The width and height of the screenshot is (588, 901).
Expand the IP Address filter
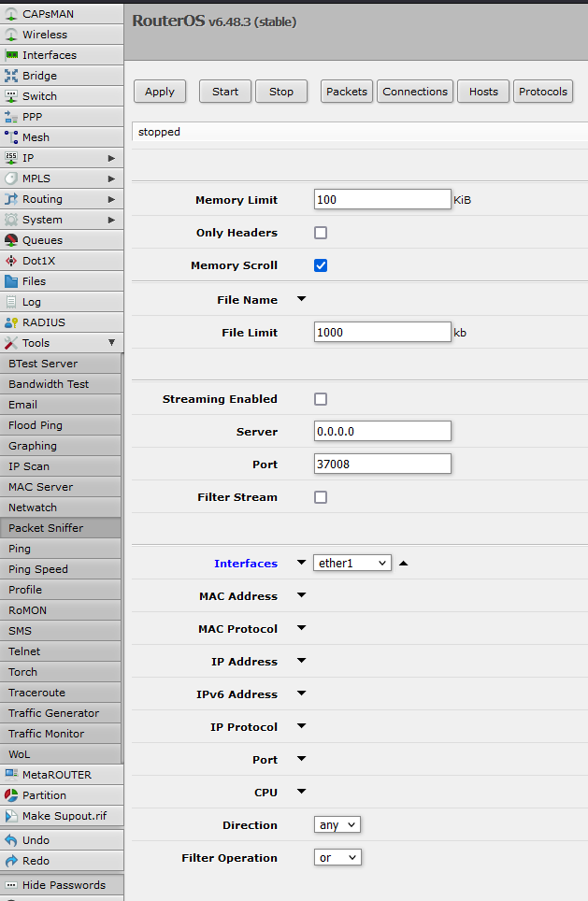point(301,661)
